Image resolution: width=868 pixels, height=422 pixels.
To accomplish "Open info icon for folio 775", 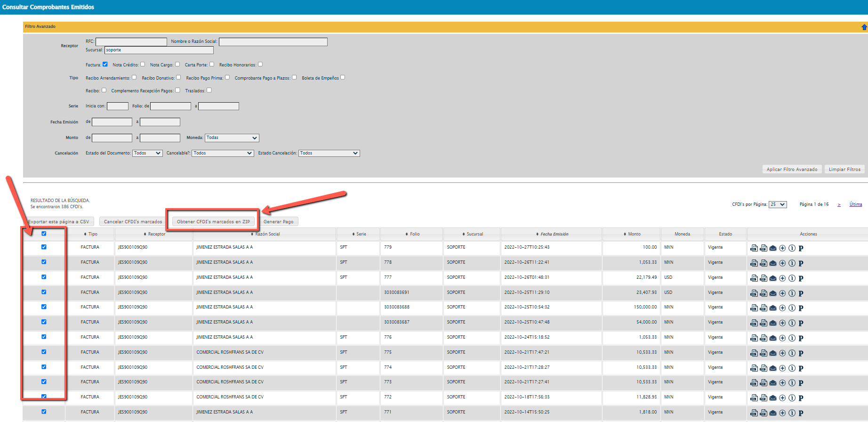I will (x=792, y=353).
